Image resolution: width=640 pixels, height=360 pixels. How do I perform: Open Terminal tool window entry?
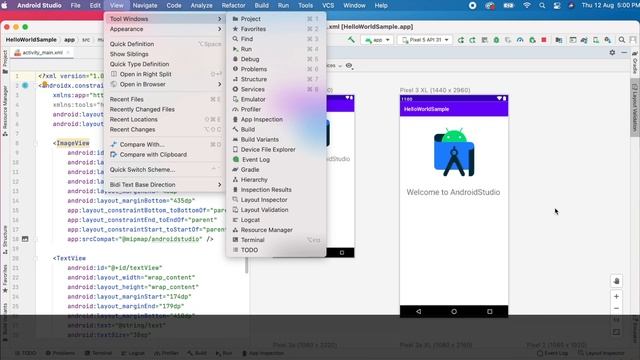(x=276, y=240)
